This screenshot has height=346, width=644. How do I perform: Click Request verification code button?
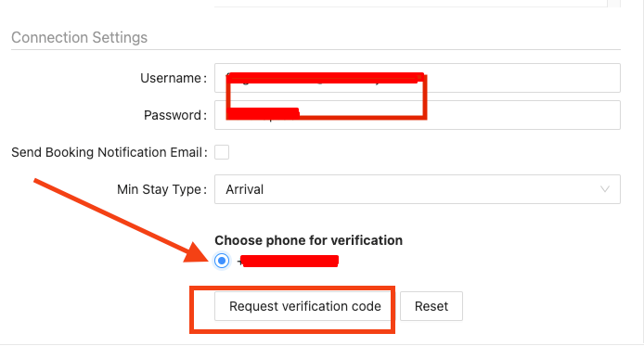[x=304, y=306]
